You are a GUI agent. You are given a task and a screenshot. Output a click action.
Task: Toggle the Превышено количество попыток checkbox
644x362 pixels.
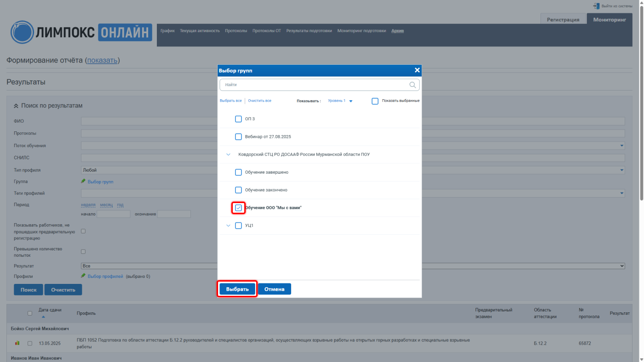(83, 252)
